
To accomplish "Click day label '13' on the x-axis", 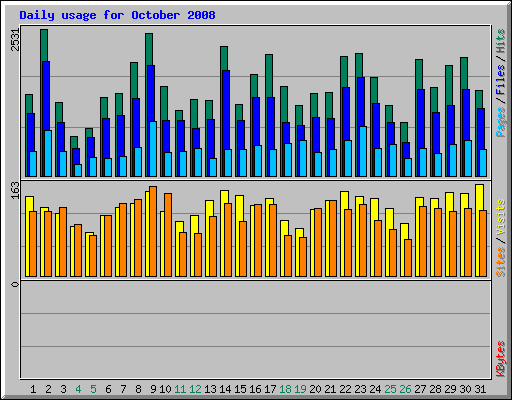I will point(210,389).
